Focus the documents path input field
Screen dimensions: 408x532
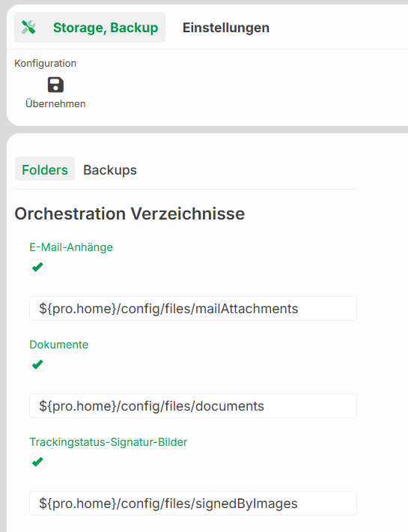pos(193,406)
